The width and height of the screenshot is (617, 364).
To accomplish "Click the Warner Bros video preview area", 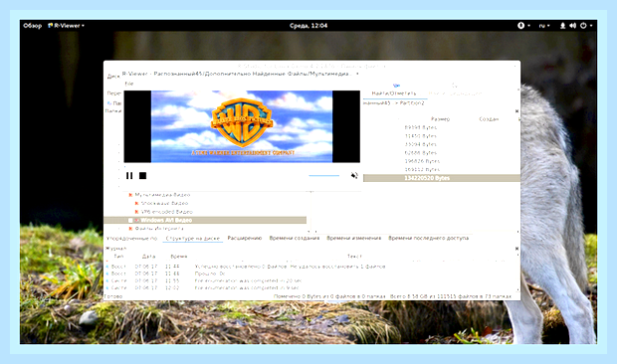I will (x=242, y=126).
